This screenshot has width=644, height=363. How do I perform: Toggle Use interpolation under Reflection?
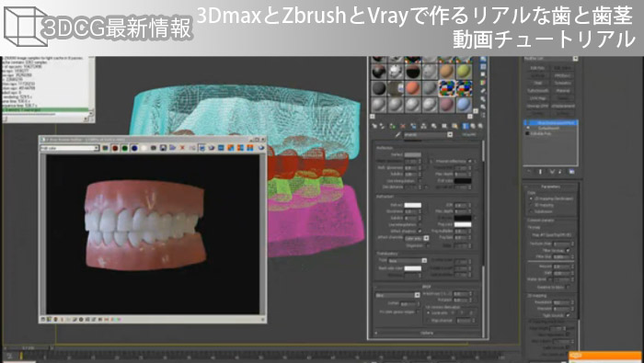click(x=420, y=181)
